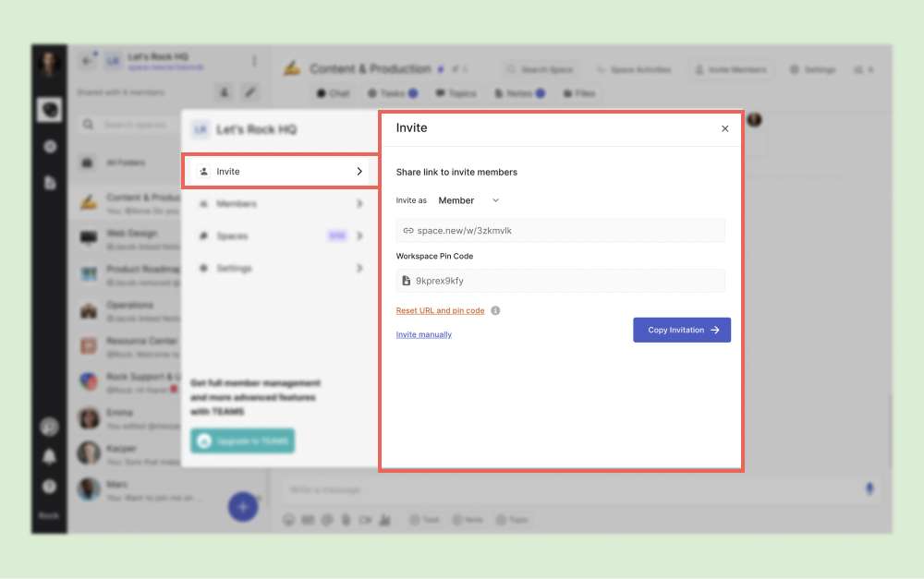Open the Invite as Member dropdown
The height and width of the screenshot is (579, 924).
[468, 200]
